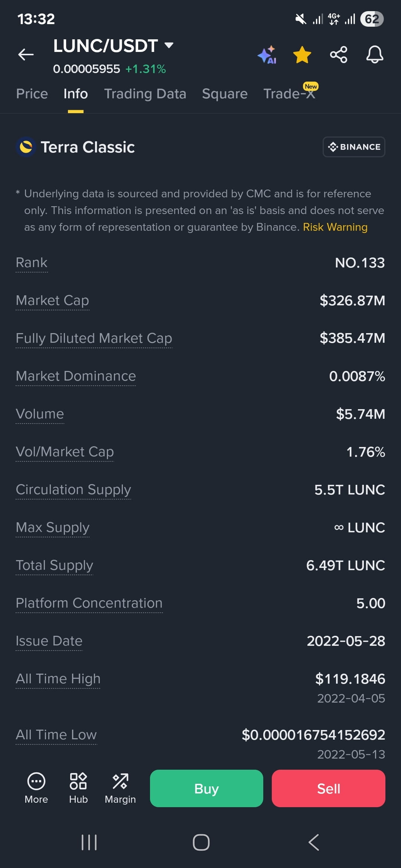Image resolution: width=401 pixels, height=868 pixels.
Task: Toggle the favorite star for LUNC/USDT
Action: click(x=302, y=55)
